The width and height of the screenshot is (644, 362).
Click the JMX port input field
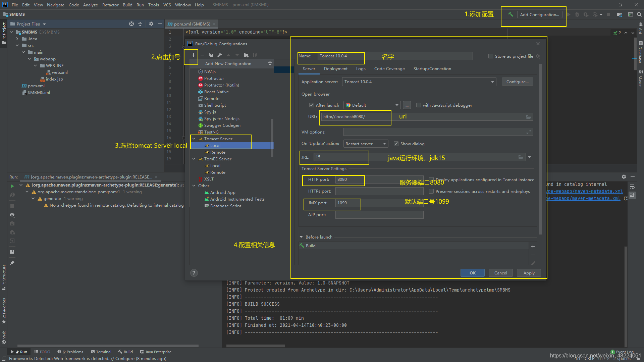[x=379, y=203]
